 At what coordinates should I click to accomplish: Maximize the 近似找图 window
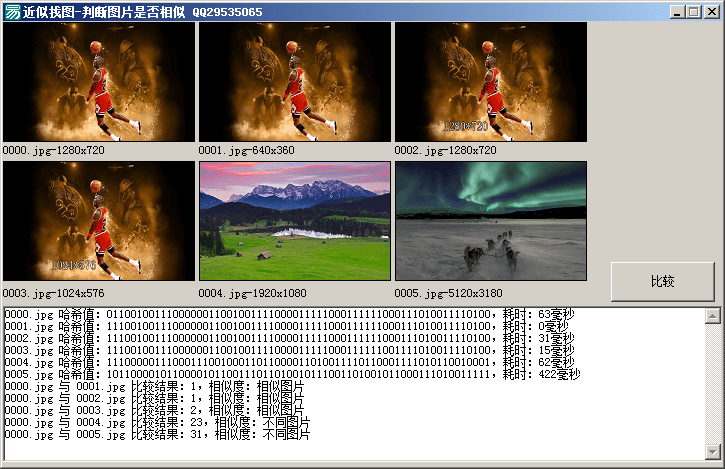pos(693,12)
